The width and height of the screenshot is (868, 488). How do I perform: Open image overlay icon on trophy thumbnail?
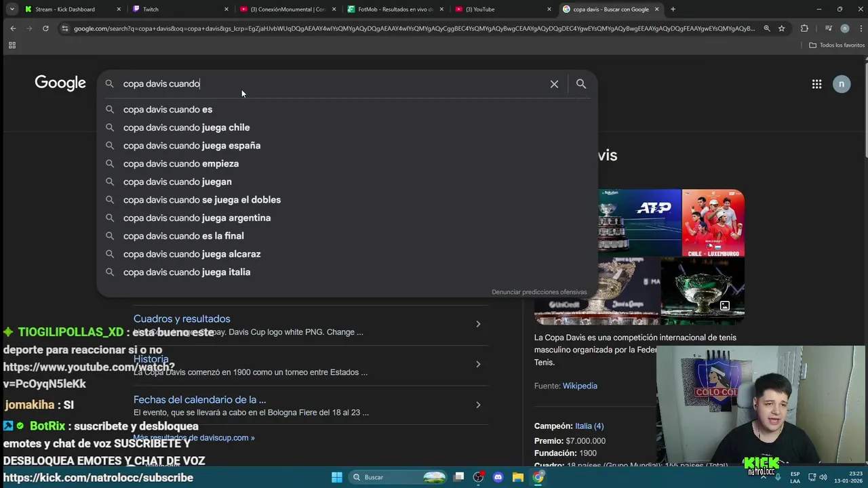(724, 306)
